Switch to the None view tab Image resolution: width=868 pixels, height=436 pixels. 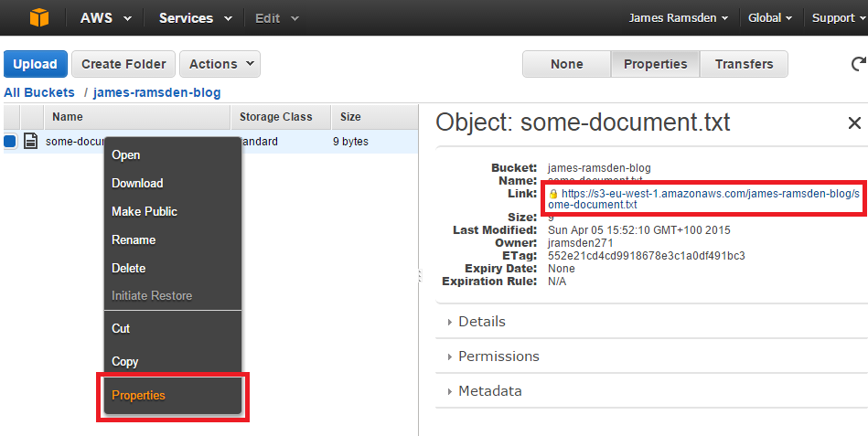point(567,64)
